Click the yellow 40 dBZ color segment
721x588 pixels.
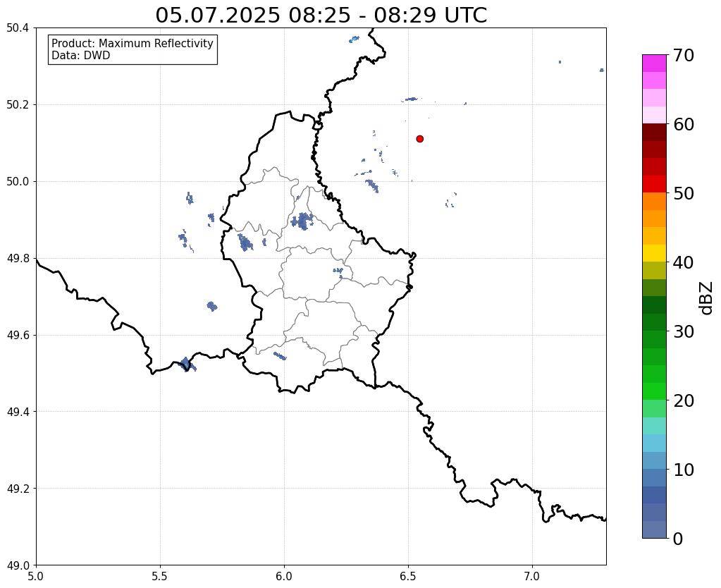click(654, 253)
